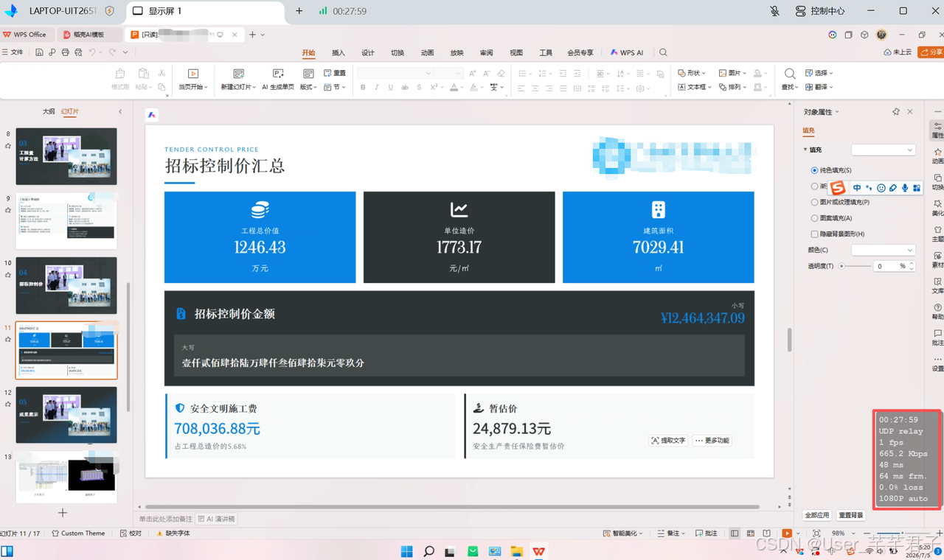This screenshot has height=560, width=944.
Task: Click the Undo arrow icon
Action: [x=92, y=52]
